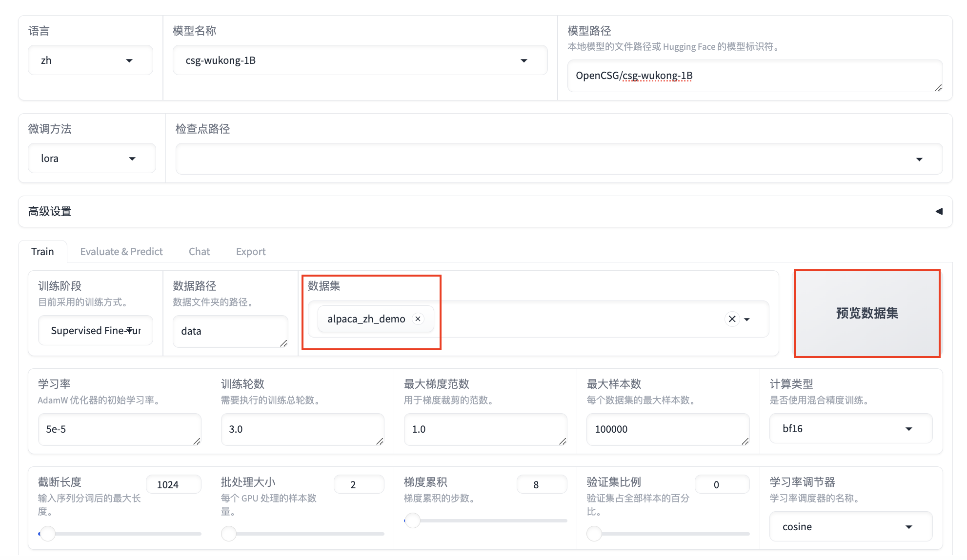Remove the alpaca_zh_demo dataset tag
The image size is (967, 560).
tap(418, 319)
